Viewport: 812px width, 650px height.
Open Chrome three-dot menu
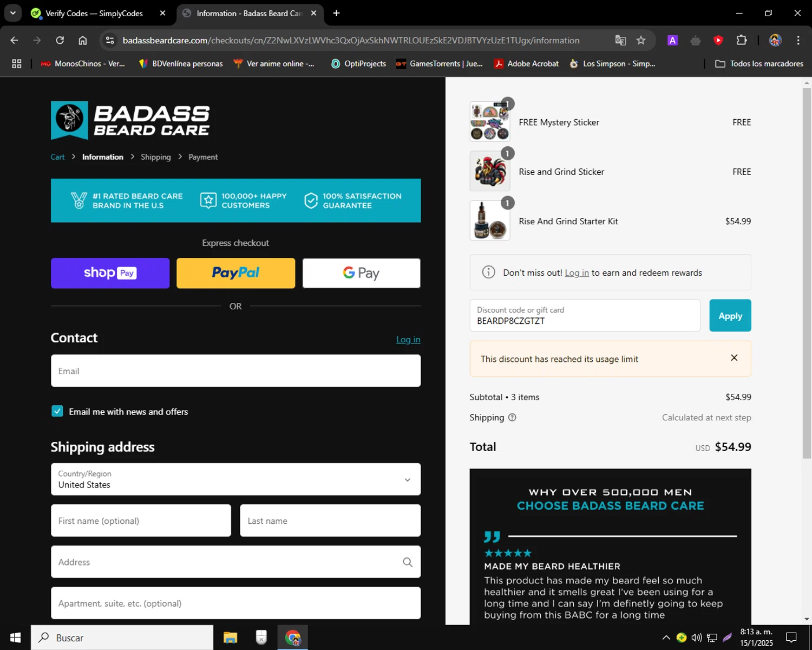[798, 40]
